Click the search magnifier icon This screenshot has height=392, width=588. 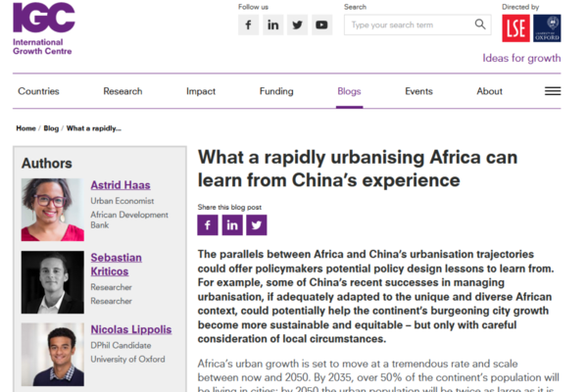pos(480,24)
